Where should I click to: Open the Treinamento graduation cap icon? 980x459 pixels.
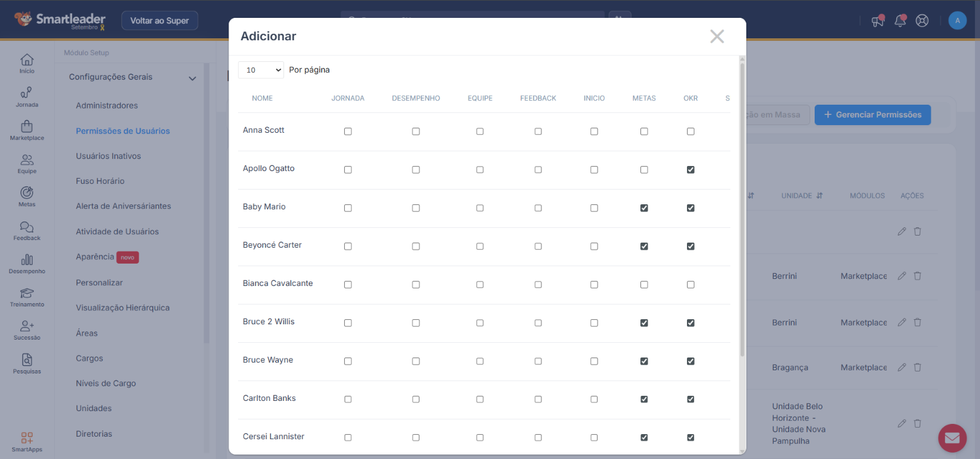click(27, 294)
